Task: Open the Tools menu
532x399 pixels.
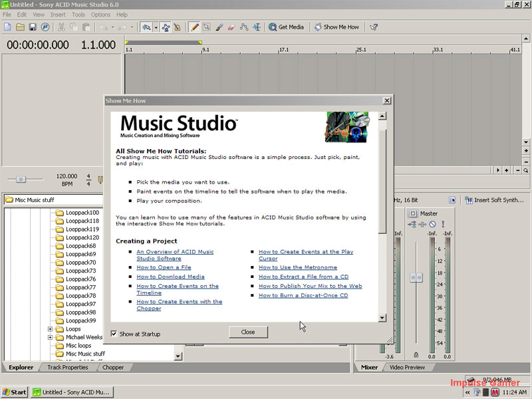Action: coord(78,15)
